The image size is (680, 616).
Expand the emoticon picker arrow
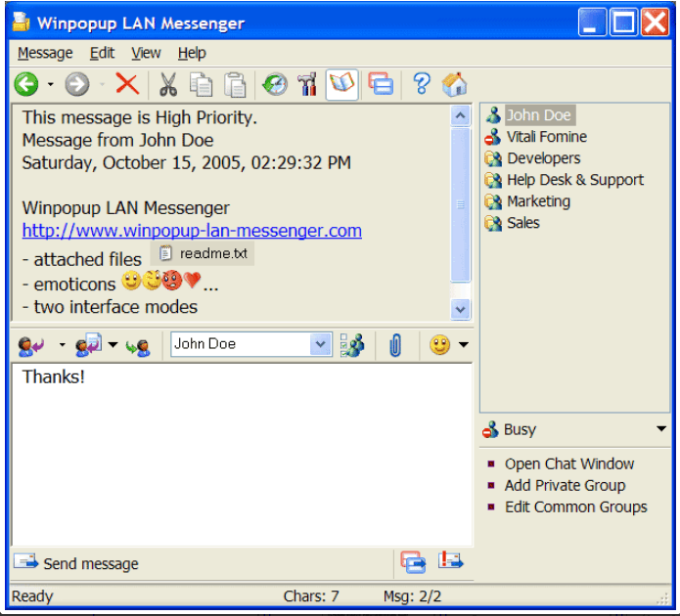[x=463, y=345]
